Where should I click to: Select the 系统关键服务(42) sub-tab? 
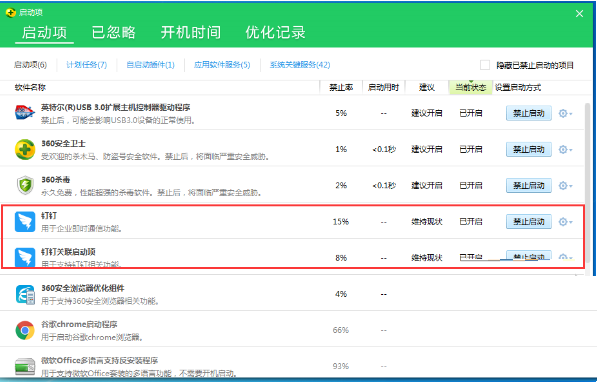click(300, 65)
